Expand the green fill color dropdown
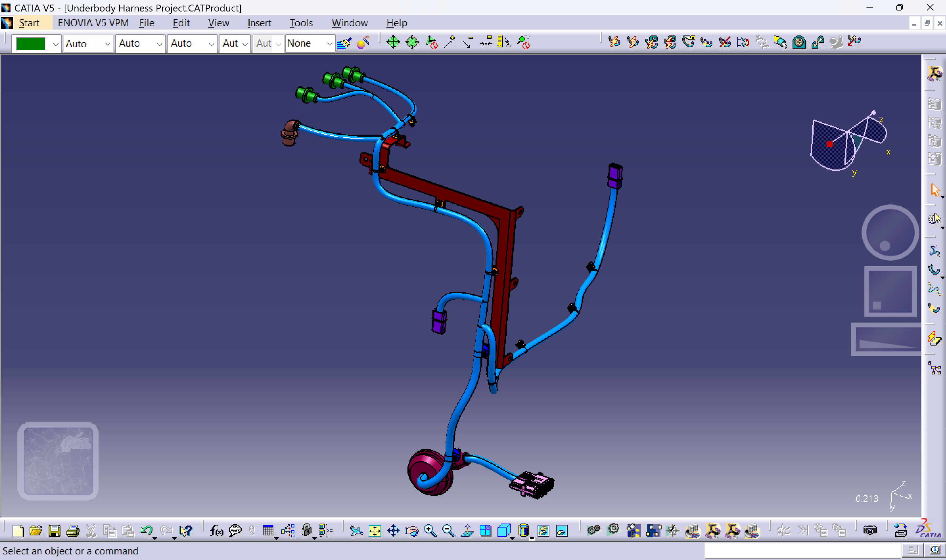This screenshot has width=946, height=560. pyautogui.click(x=56, y=44)
